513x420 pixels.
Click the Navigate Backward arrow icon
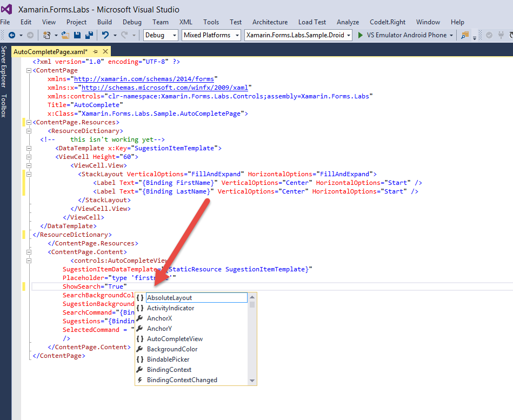tap(12, 35)
